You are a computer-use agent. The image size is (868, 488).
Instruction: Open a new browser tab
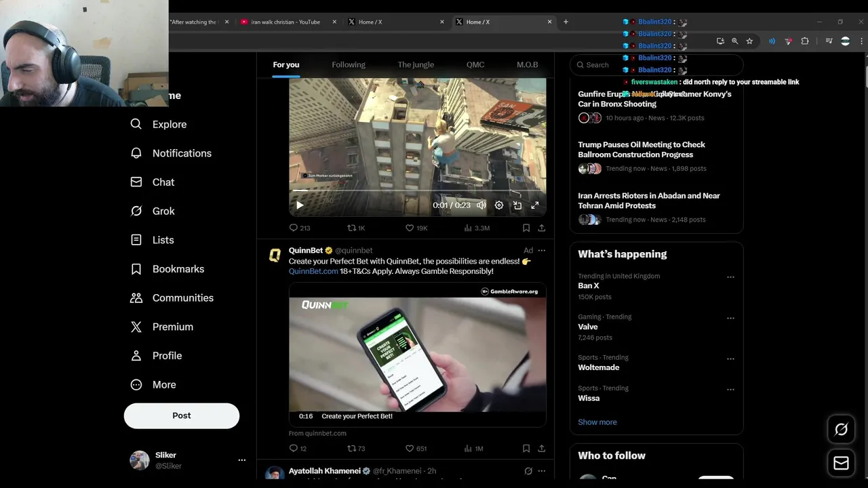pos(566,22)
